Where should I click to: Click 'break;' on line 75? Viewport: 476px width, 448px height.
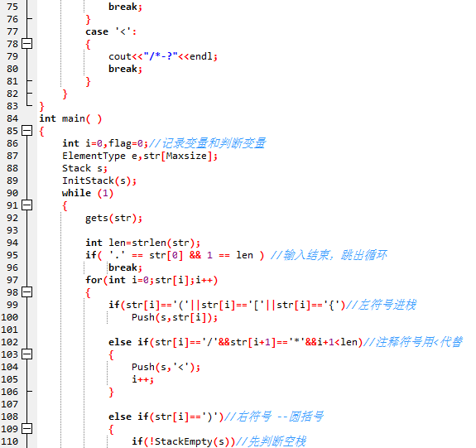pos(125,7)
